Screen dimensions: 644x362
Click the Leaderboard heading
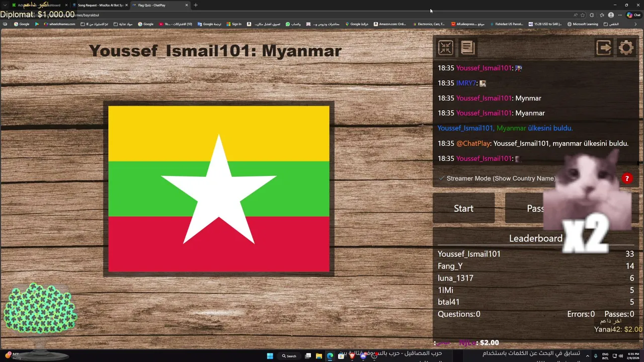(535, 238)
